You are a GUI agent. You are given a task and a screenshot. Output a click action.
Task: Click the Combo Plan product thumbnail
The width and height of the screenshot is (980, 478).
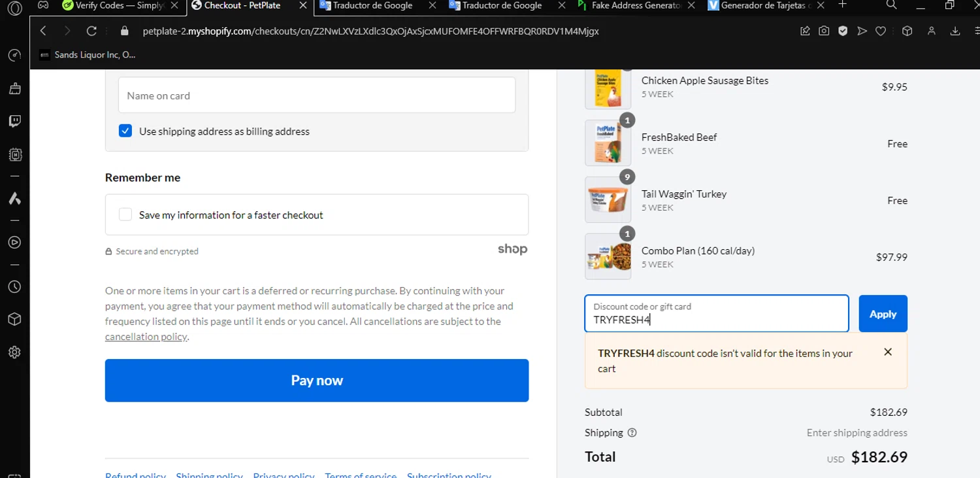[x=608, y=256]
